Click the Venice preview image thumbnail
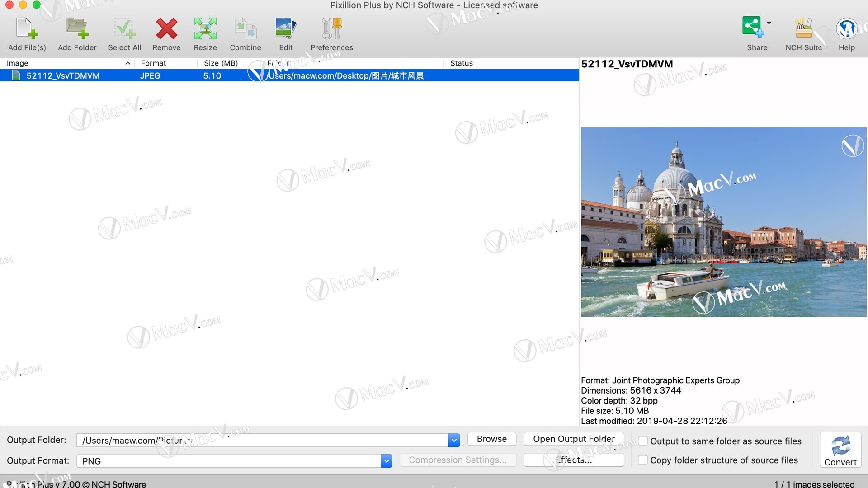Image resolution: width=868 pixels, height=488 pixels. coord(723,221)
